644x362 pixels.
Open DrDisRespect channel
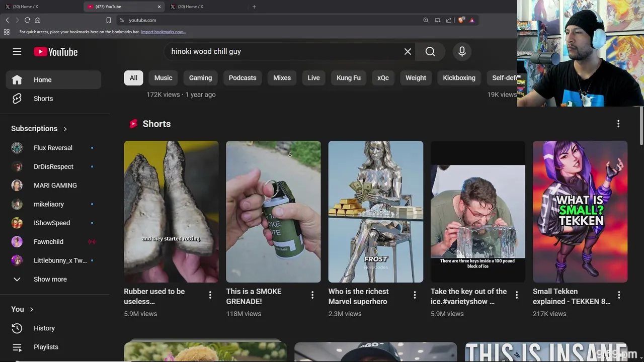[54, 166]
